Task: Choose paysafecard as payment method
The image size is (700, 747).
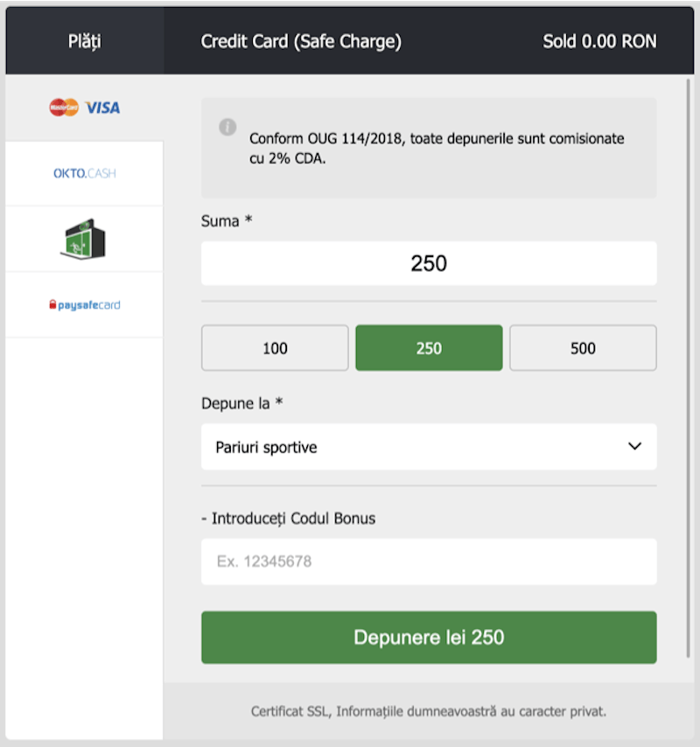Action: [83, 304]
